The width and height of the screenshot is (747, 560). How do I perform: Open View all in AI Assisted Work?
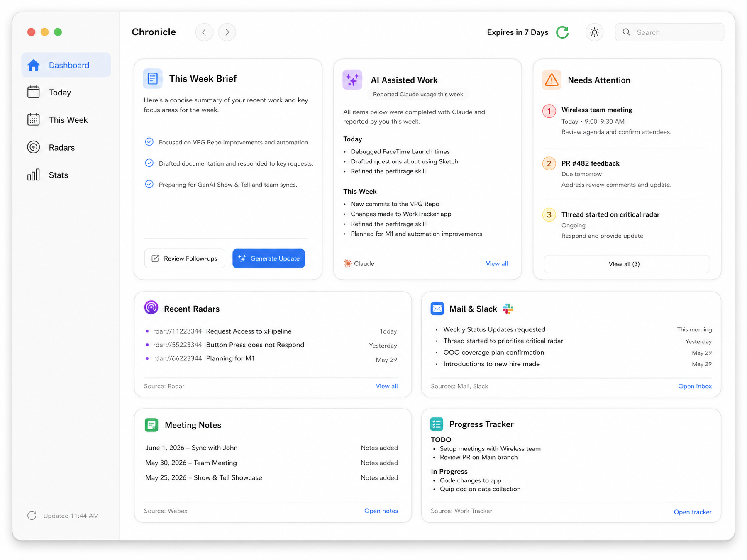[497, 263]
